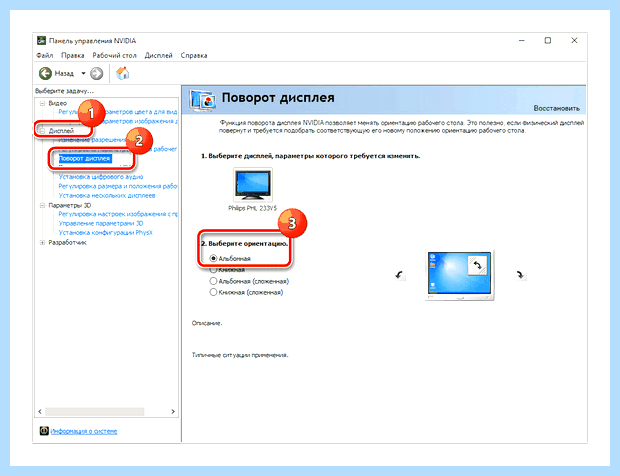Screen dimensions: 620x476
Task: Click the Параметры 3D category label
Action: 70,205
